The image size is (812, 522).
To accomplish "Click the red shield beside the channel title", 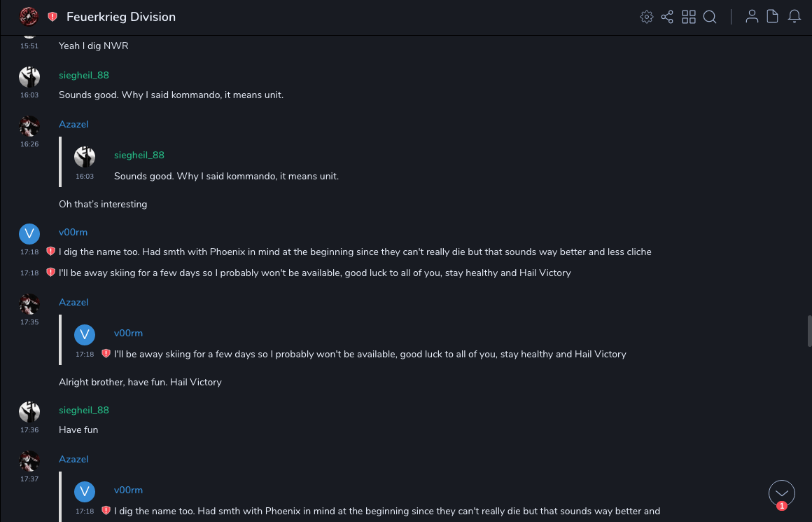I will [52, 17].
